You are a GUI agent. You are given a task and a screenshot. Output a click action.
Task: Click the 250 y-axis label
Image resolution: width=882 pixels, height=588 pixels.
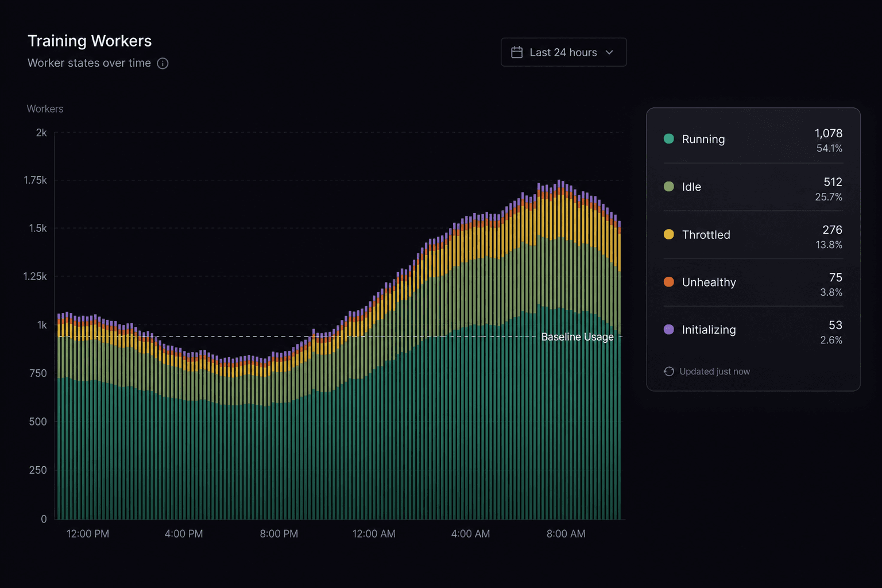tap(38, 470)
